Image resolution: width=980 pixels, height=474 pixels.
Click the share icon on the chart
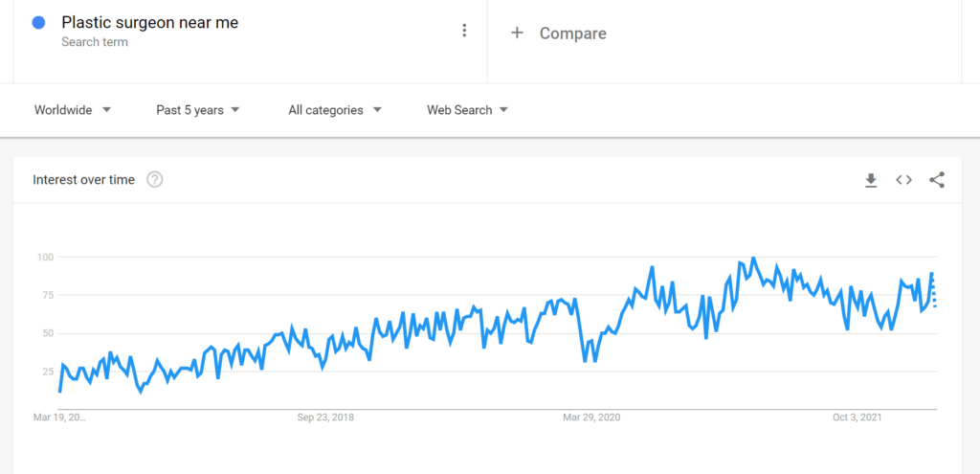tap(936, 180)
